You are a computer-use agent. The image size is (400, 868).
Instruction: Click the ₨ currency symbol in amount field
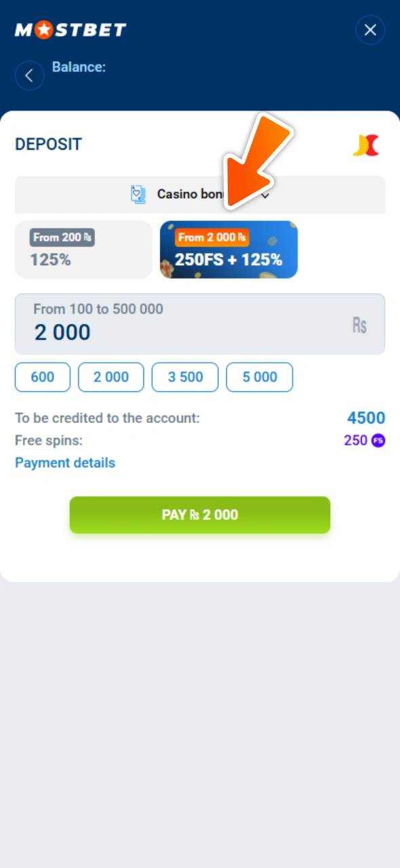pyautogui.click(x=359, y=325)
